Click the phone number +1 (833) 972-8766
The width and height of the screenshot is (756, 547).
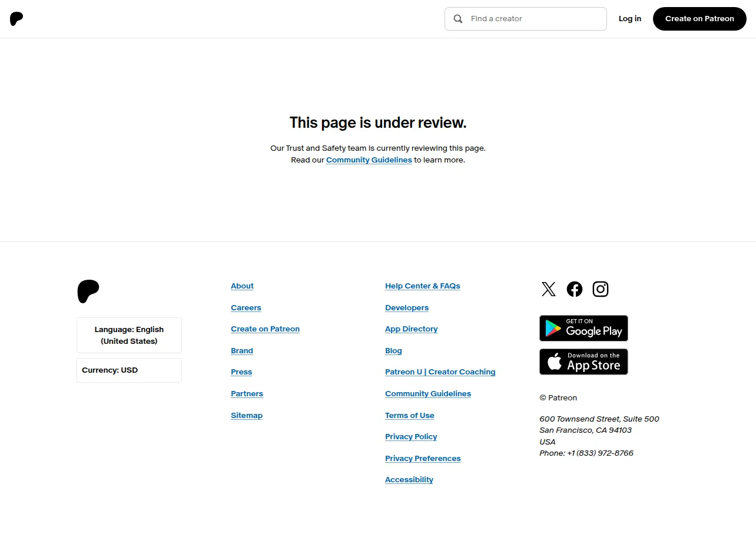coord(600,453)
